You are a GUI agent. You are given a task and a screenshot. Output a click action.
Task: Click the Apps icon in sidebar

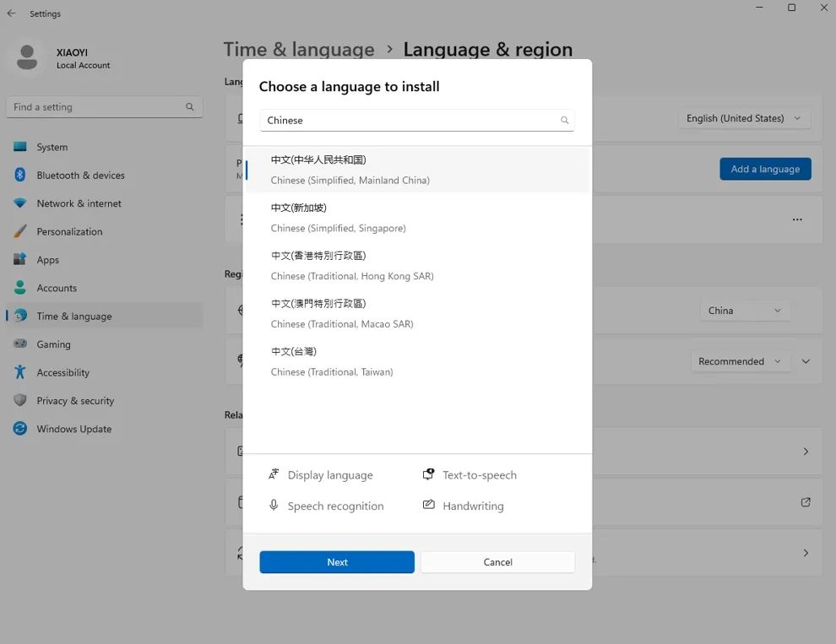pyautogui.click(x=19, y=260)
